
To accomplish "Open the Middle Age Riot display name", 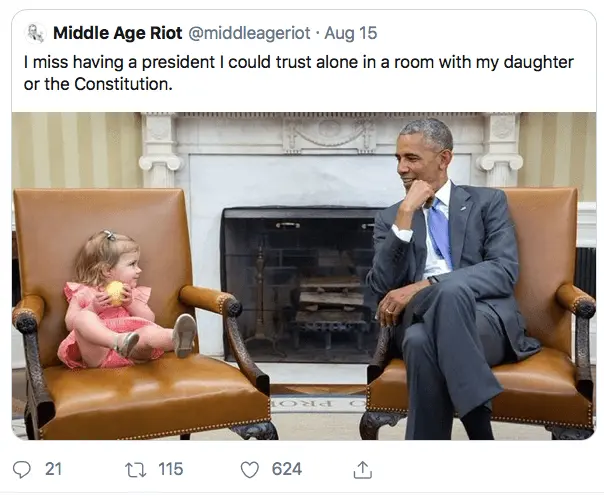I will click(x=118, y=34).
